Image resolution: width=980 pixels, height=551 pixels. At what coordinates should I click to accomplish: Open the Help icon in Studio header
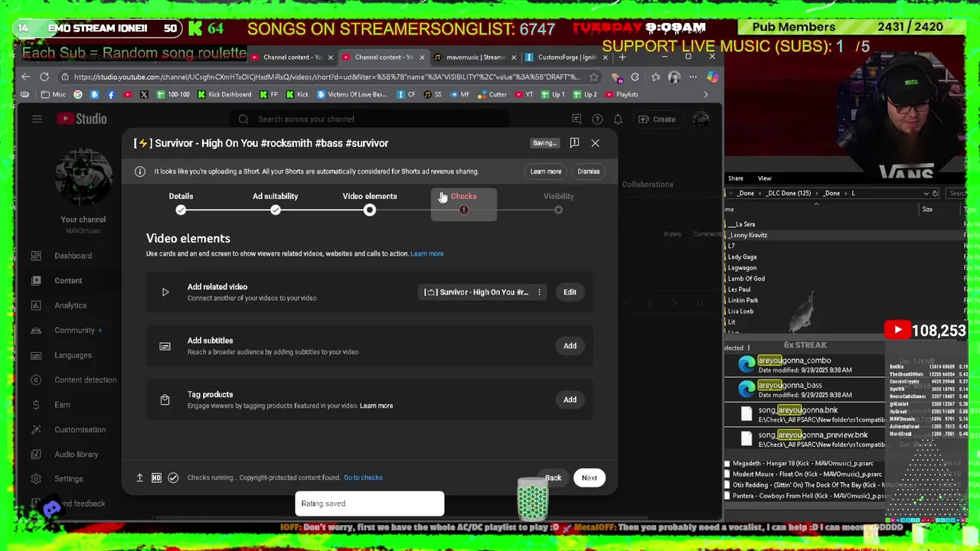pos(597,119)
